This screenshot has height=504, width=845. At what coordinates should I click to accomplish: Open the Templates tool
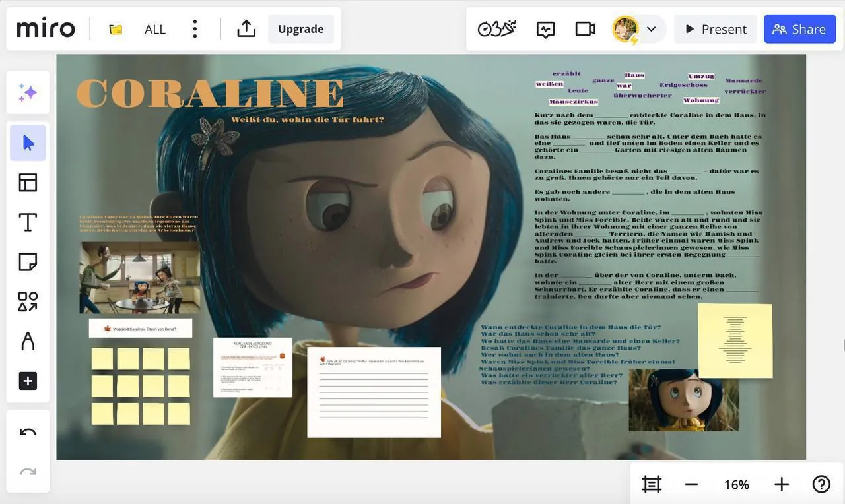tap(28, 183)
